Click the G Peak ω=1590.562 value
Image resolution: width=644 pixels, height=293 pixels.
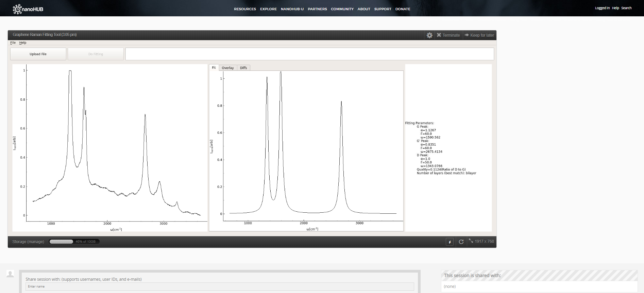tap(430, 137)
